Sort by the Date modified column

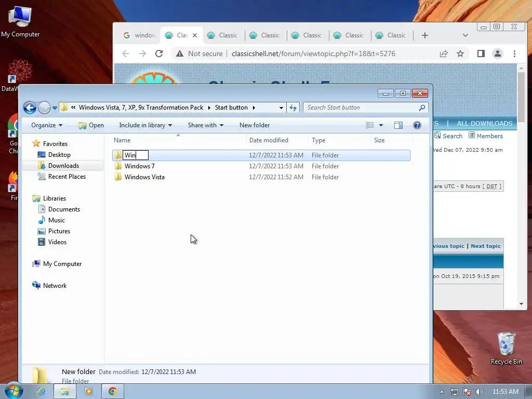[277, 140]
